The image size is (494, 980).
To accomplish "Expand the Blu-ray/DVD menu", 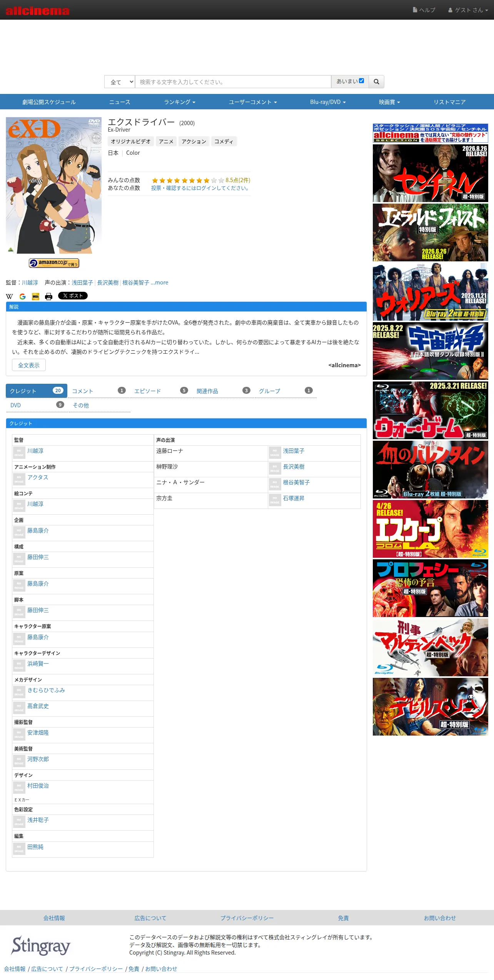I will coord(328,102).
